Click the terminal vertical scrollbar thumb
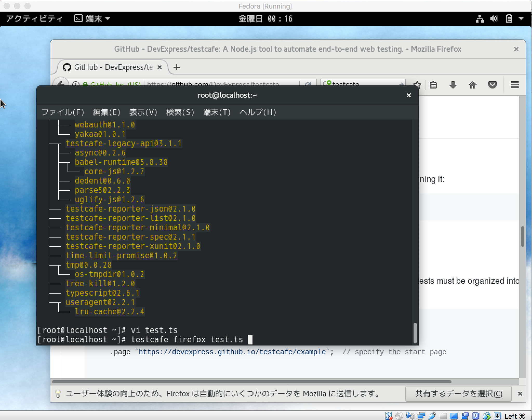 pyautogui.click(x=415, y=333)
